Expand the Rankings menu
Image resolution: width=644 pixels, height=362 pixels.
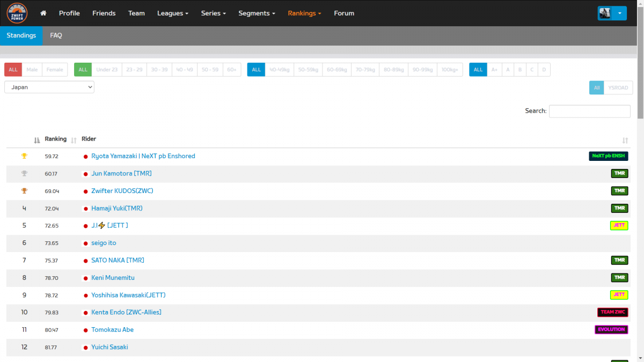(304, 13)
